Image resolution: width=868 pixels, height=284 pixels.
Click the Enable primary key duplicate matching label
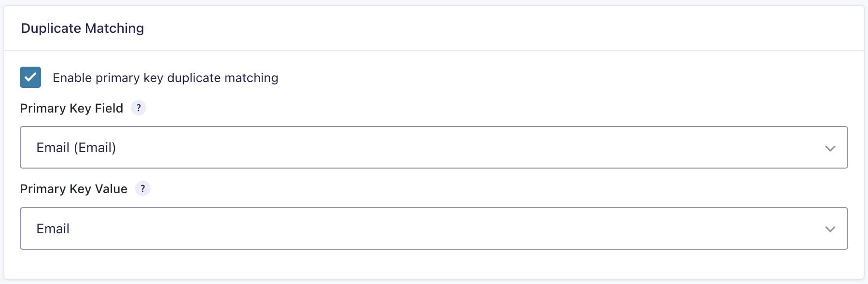click(165, 77)
